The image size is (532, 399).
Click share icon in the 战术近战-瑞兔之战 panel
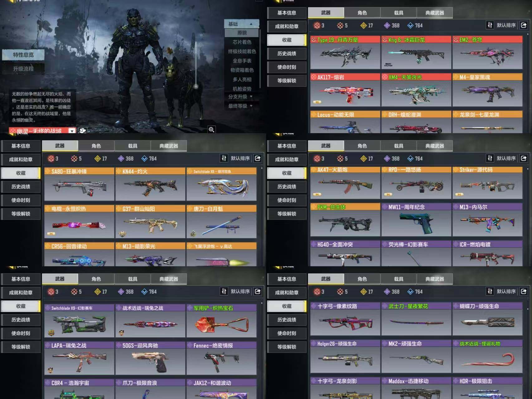(x=258, y=291)
